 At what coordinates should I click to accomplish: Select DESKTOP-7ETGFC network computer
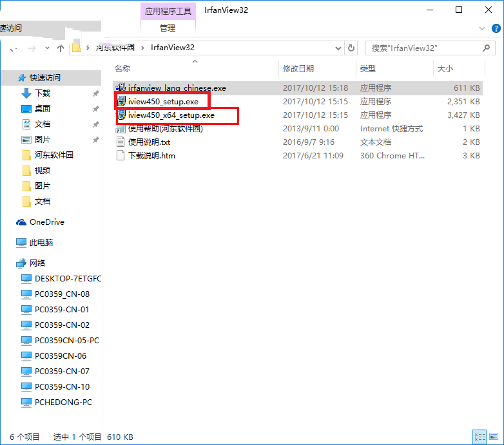(68, 278)
